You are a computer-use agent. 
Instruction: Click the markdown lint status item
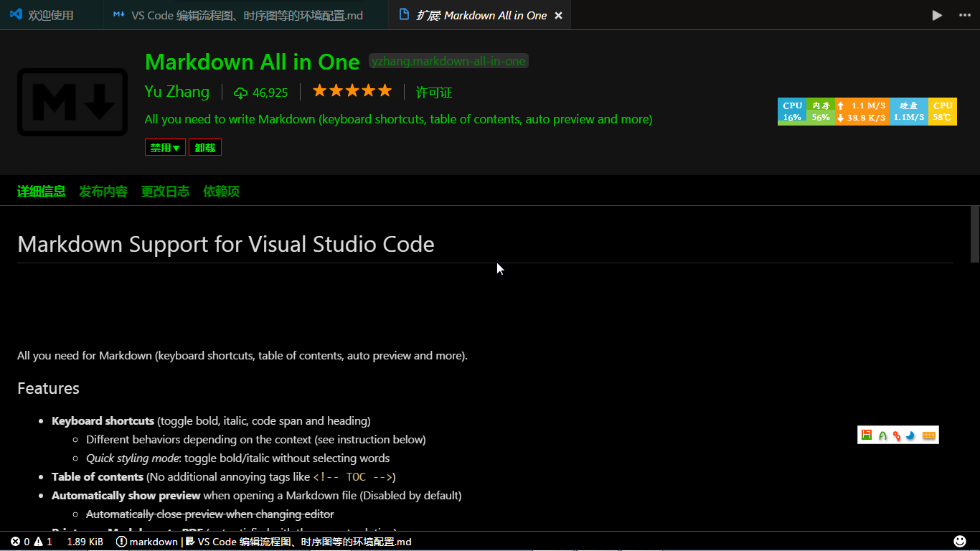pyautogui.click(x=147, y=542)
